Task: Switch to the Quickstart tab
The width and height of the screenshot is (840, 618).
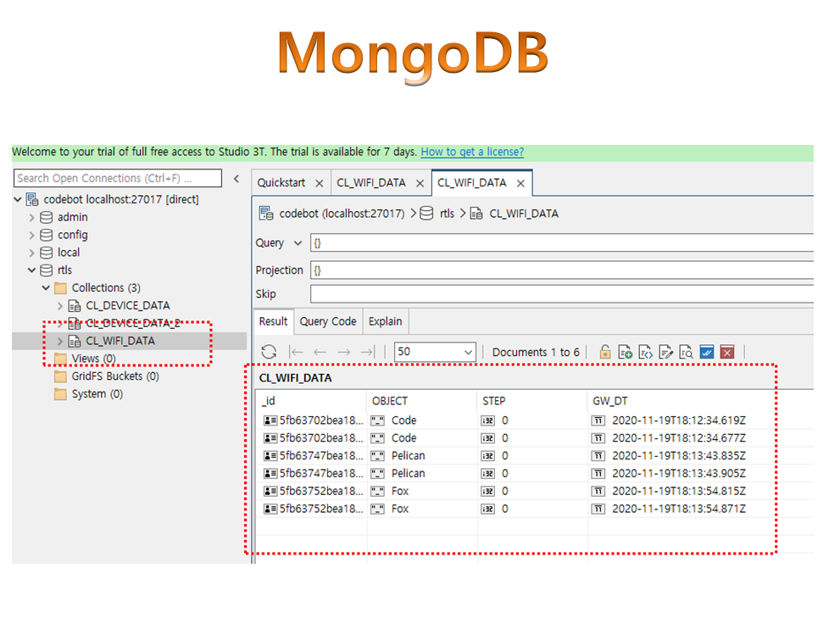Action: coord(281,183)
